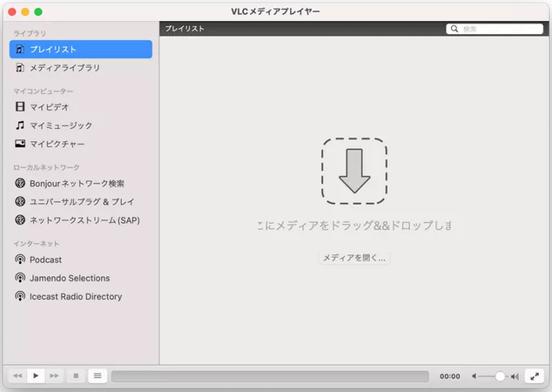The image size is (552, 392).
Task: Click the music note icon for マイミュージック
Action: [x=20, y=125]
